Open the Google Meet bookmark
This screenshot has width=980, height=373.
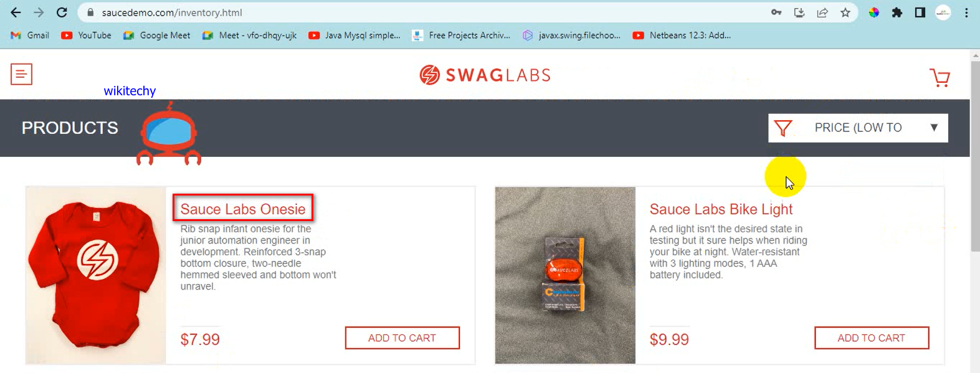tap(157, 35)
